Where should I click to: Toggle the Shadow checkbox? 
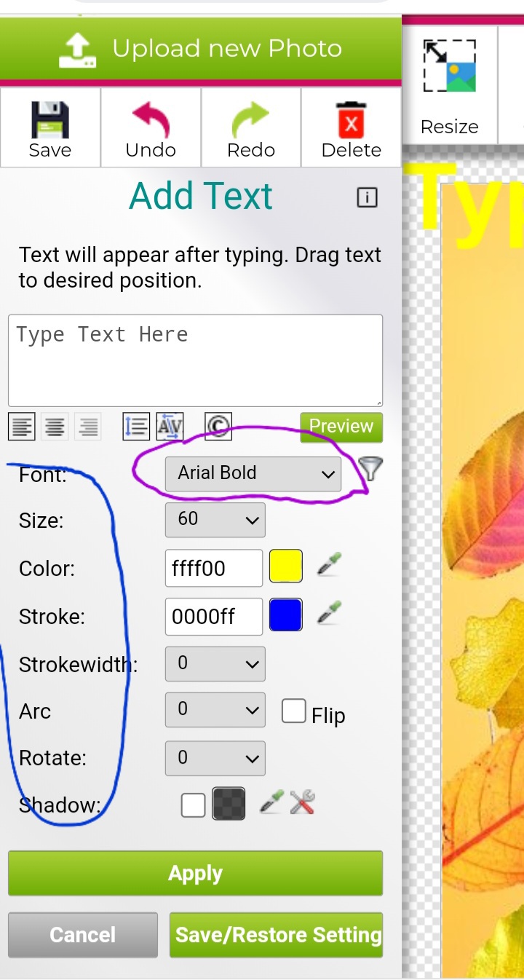point(193,805)
